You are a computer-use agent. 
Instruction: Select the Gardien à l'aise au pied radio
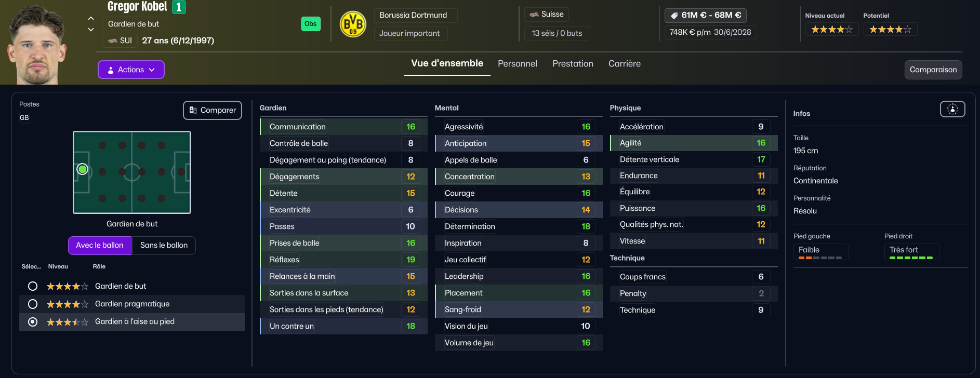pos(33,322)
